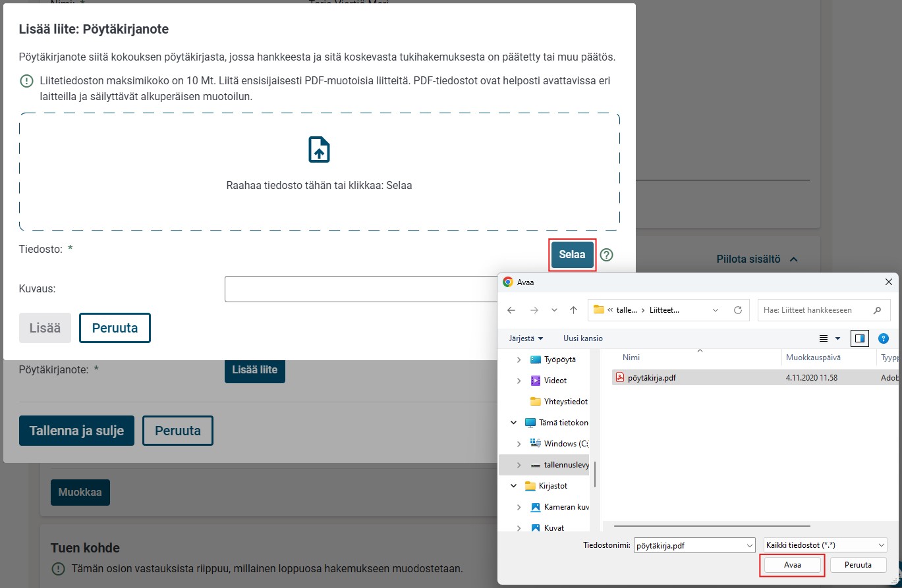Click the Selaa browse button
Screen dimensions: 902x588
point(572,255)
